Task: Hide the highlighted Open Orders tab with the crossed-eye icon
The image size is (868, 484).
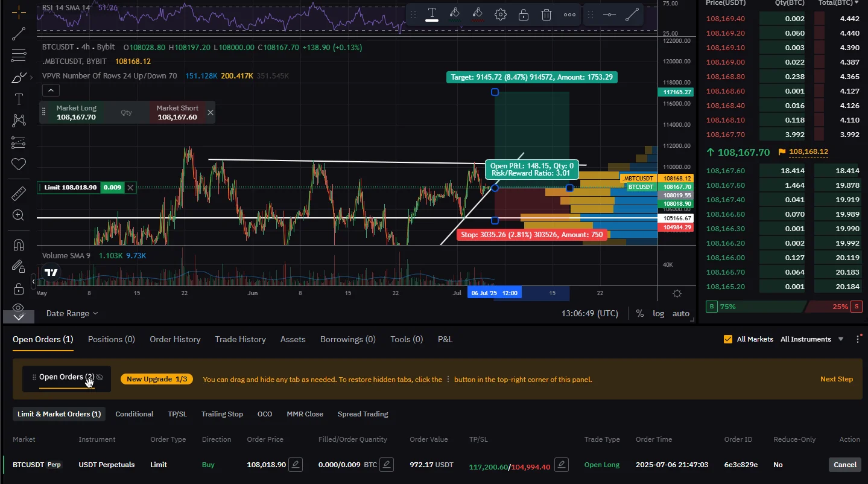Action: (100, 377)
